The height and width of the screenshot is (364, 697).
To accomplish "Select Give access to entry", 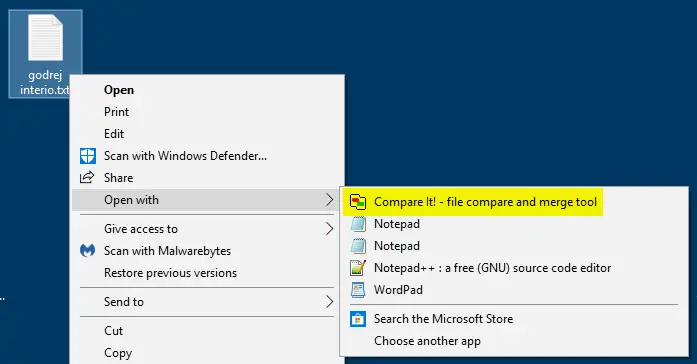I will pyautogui.click(x=207, y=229).
